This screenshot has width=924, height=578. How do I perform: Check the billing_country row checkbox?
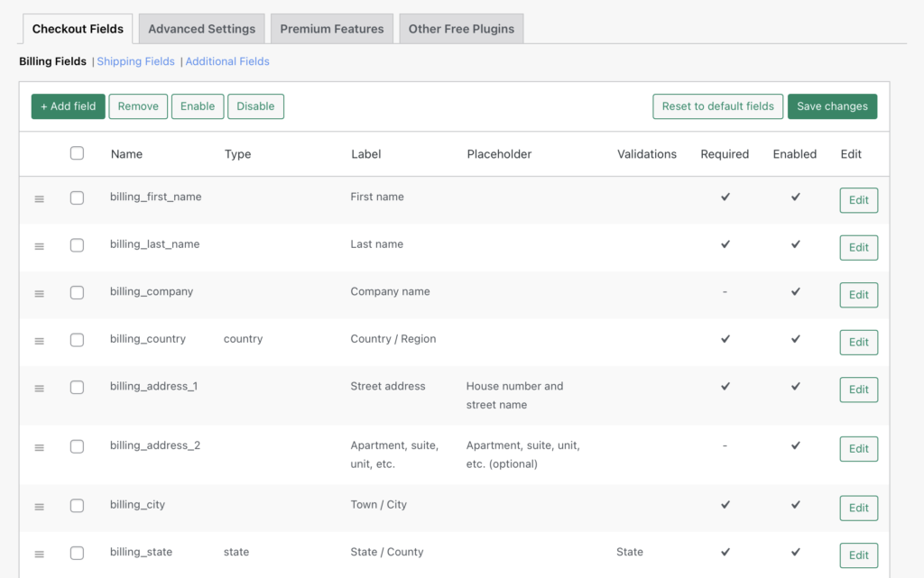point(77,340)
